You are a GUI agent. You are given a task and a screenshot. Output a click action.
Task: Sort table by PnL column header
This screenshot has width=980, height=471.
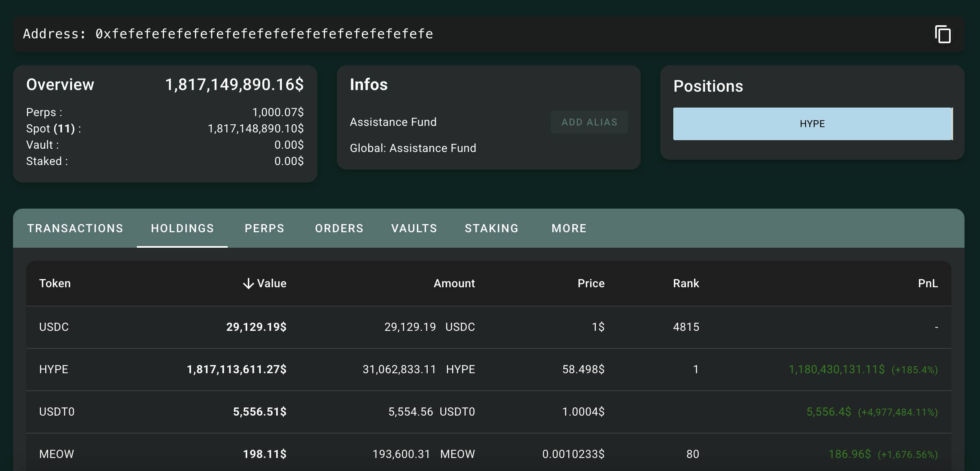click(928, 284)
